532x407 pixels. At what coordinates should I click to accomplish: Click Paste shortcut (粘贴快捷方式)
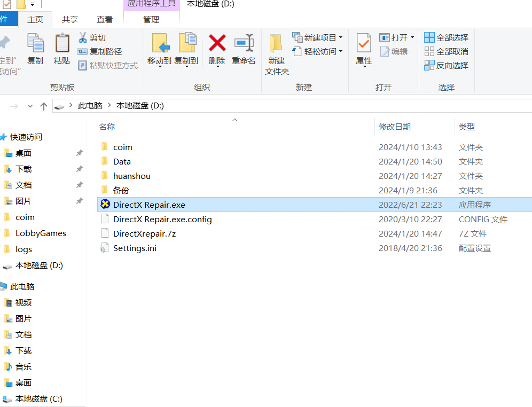click(x=108, y=65)
